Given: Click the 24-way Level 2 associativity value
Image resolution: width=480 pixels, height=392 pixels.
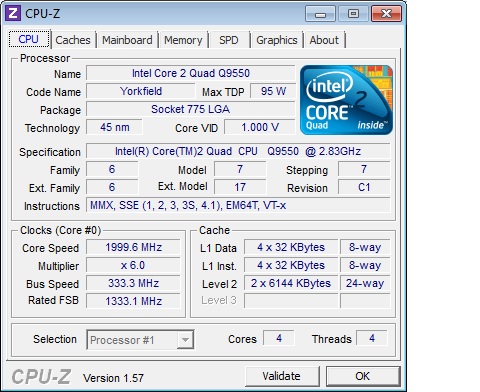Looking at the screenshot, I should [365, 283].
